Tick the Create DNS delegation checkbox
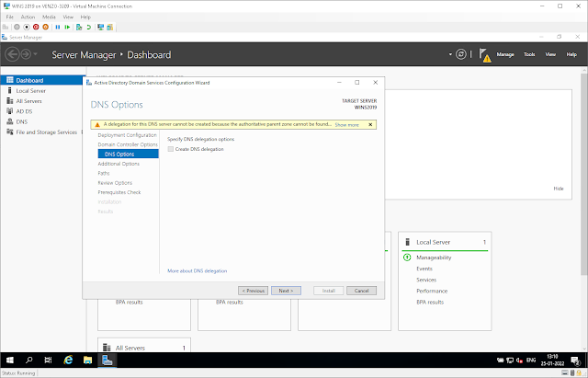588x378 pixels. [171, 149]
